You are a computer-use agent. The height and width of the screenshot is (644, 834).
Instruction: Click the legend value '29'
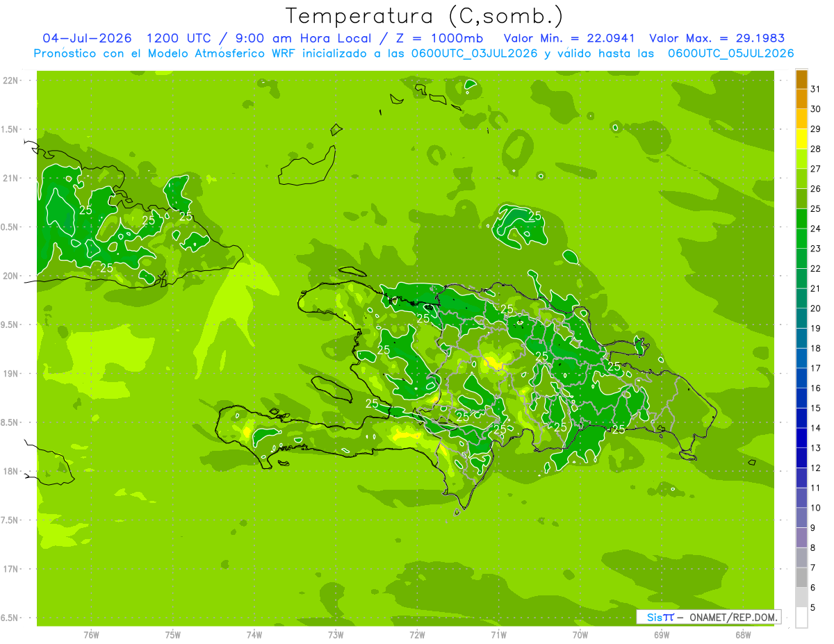[x=816, y=129]
